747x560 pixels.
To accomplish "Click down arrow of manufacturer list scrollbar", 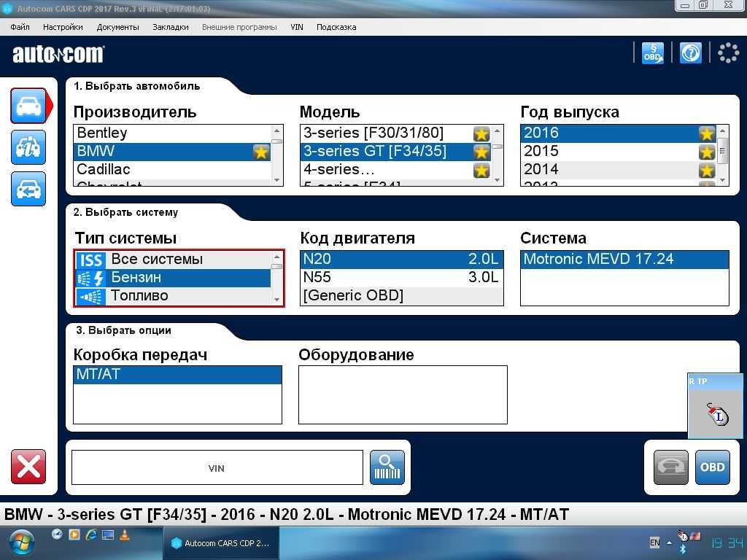I will (x=276, y=181).
